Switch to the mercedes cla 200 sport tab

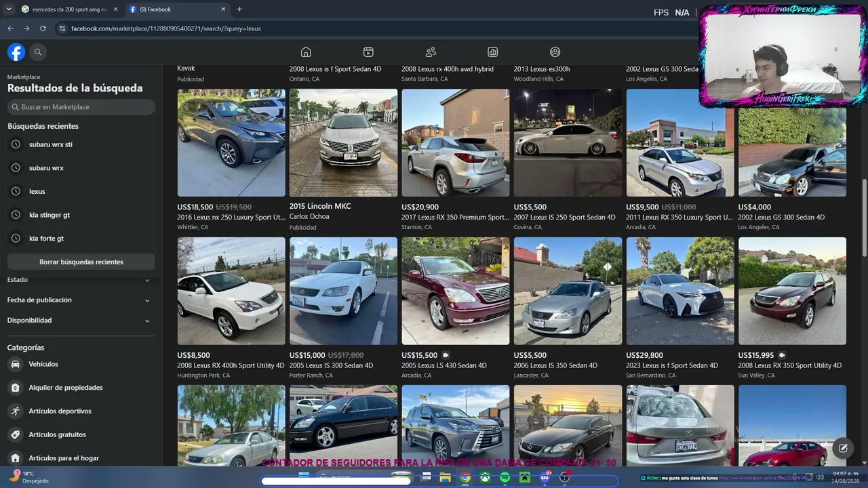tap(69, 9)
